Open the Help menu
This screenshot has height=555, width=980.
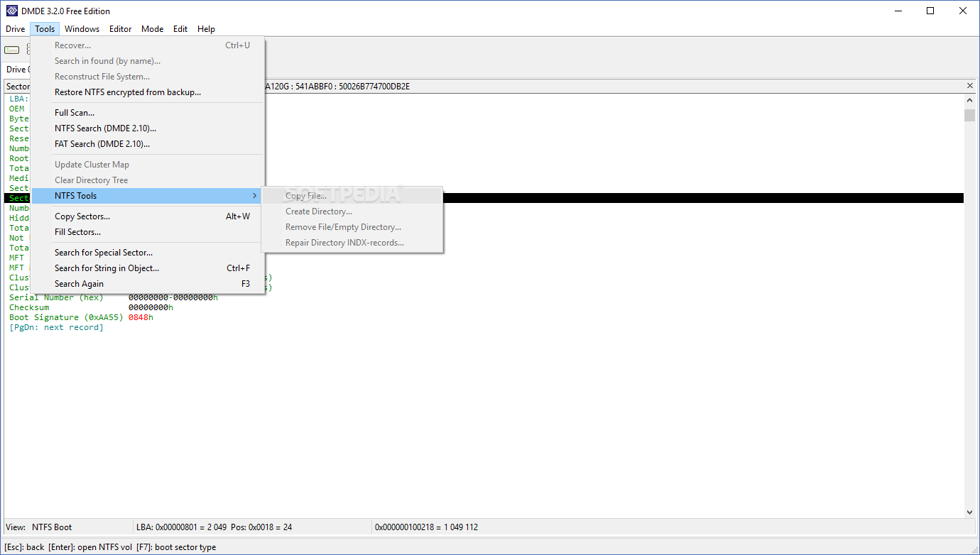point(206,29)
